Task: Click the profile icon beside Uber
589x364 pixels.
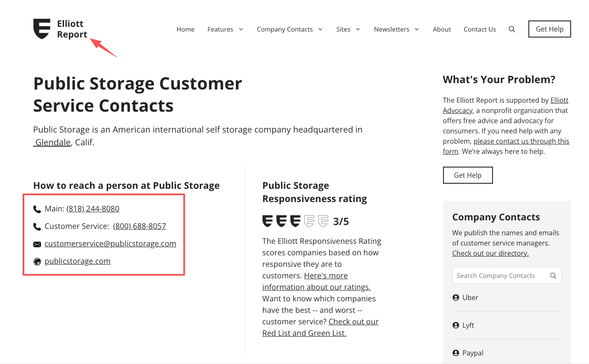Action: 455,297
